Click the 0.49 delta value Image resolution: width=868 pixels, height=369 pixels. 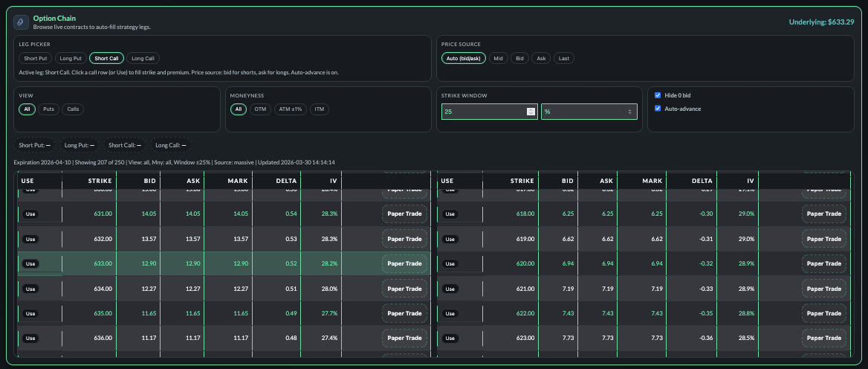(291, 314)
